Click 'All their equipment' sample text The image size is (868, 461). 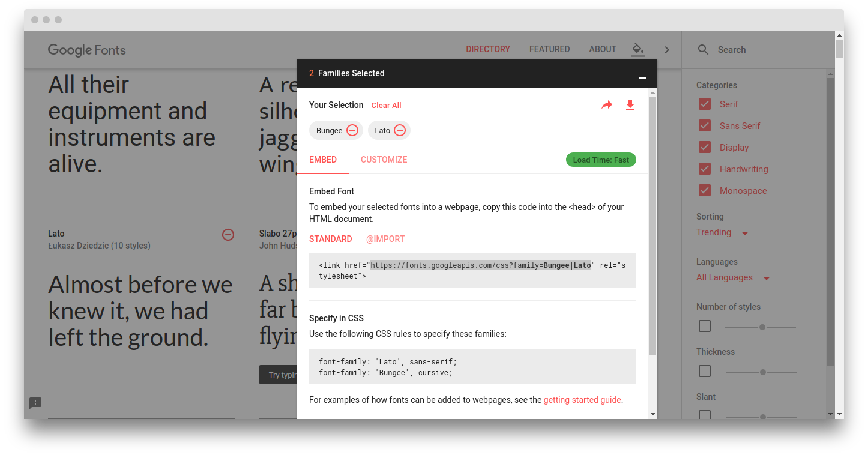[x=132, y=124]
